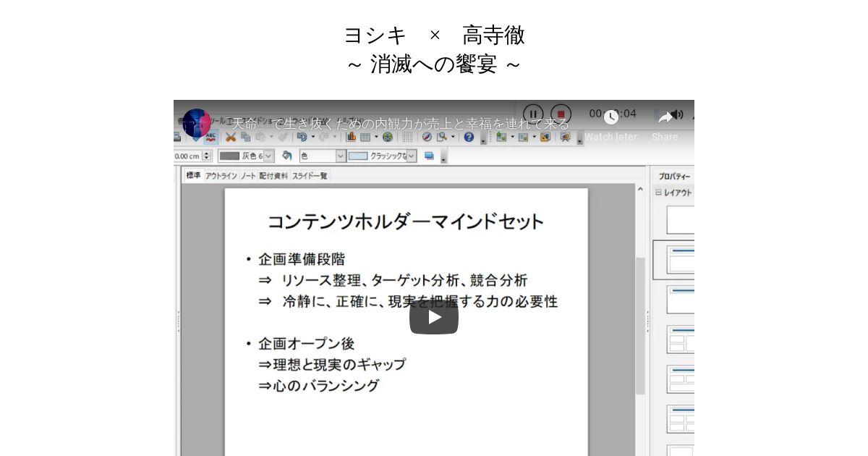The width and height of the screenshot is (868, 456).
Task: Click the Navigator compass icon
Action: 426,137
